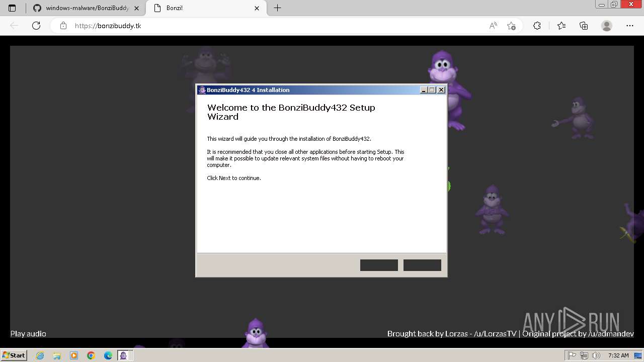This screenshot has width=644, height=362.
Task: Close the BonziBuddy432 Installation dialog
Action: click(441, 90)
